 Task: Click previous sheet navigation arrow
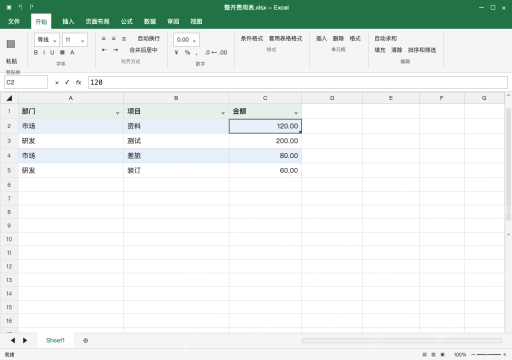(x=13, y=340)
